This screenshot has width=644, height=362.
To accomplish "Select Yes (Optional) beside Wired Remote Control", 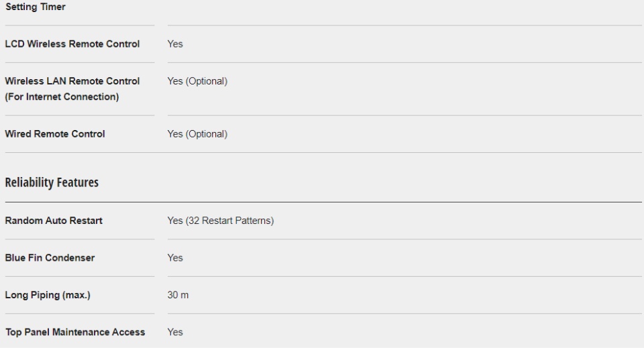I will [197, 134].
